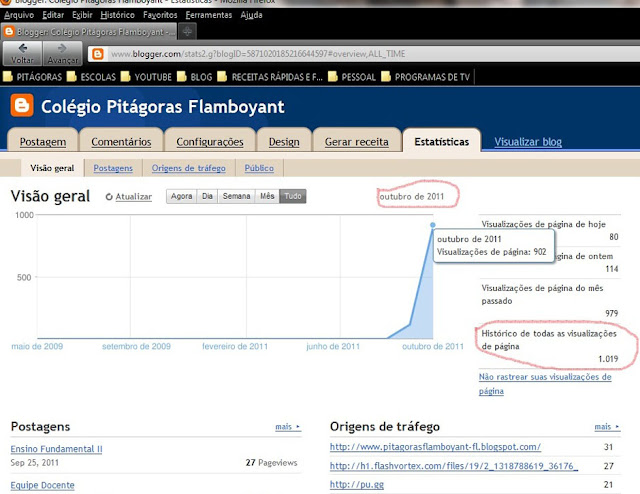640x494 pixels.
Task: Open the pu.gg traffic source link
Action: tap(357, 485)
